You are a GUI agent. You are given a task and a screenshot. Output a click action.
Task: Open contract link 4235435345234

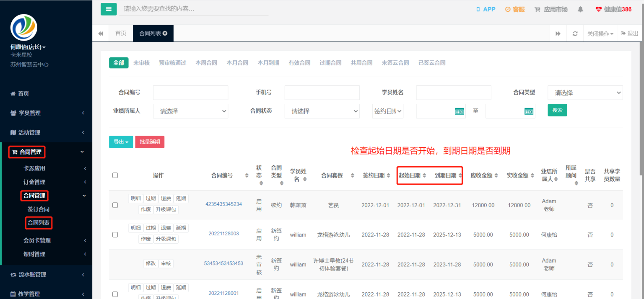(223, 204)
